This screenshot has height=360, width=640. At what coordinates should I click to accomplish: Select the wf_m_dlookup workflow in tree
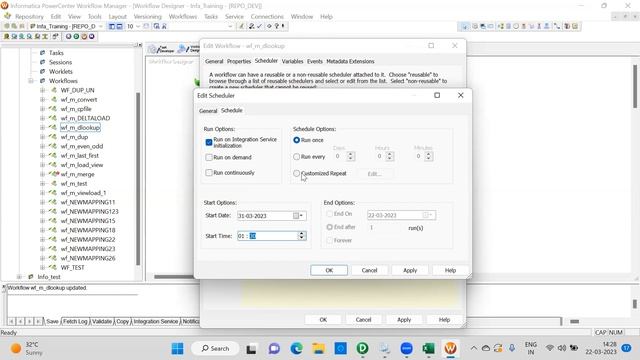[x=80, y=127]
